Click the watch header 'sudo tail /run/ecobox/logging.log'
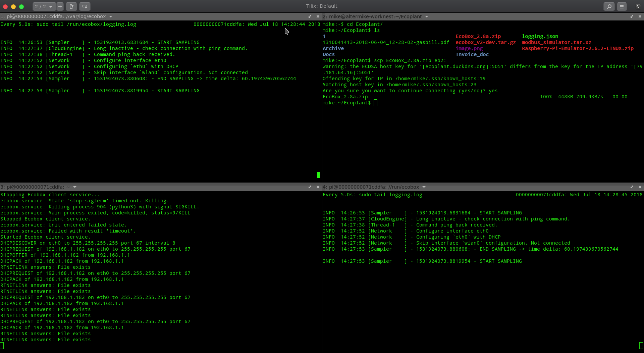 (x=86, y=24)
